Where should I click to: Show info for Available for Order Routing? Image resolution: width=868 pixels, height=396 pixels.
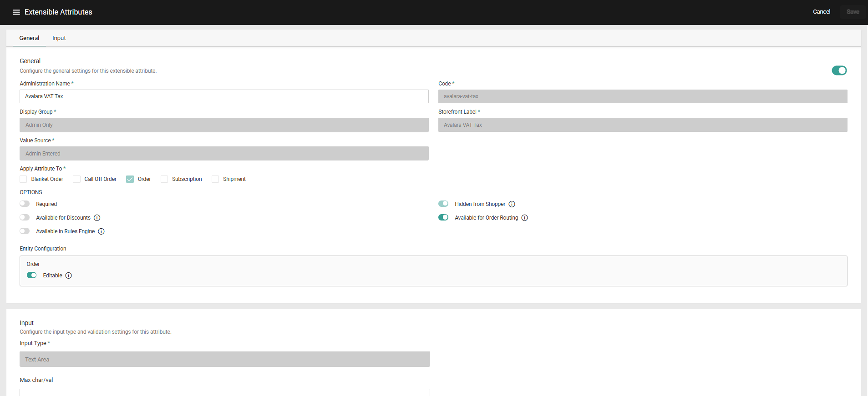(x=524, y=218)
